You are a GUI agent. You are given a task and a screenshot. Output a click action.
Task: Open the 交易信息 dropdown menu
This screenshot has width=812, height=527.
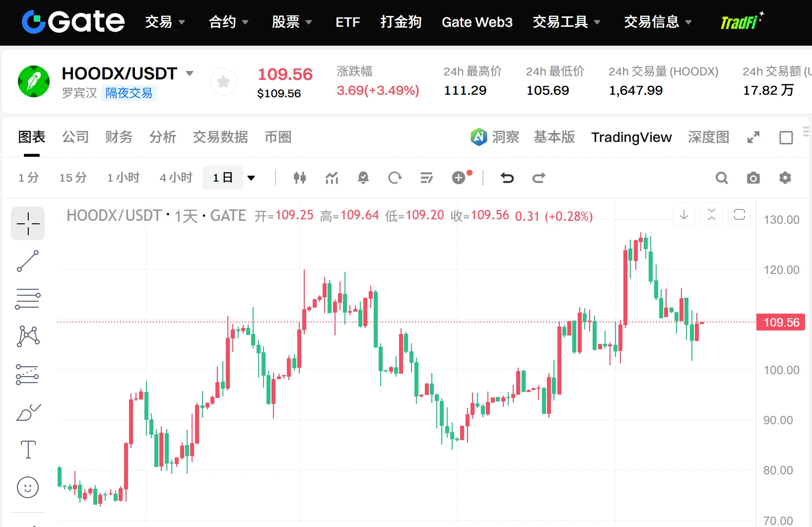658,22
